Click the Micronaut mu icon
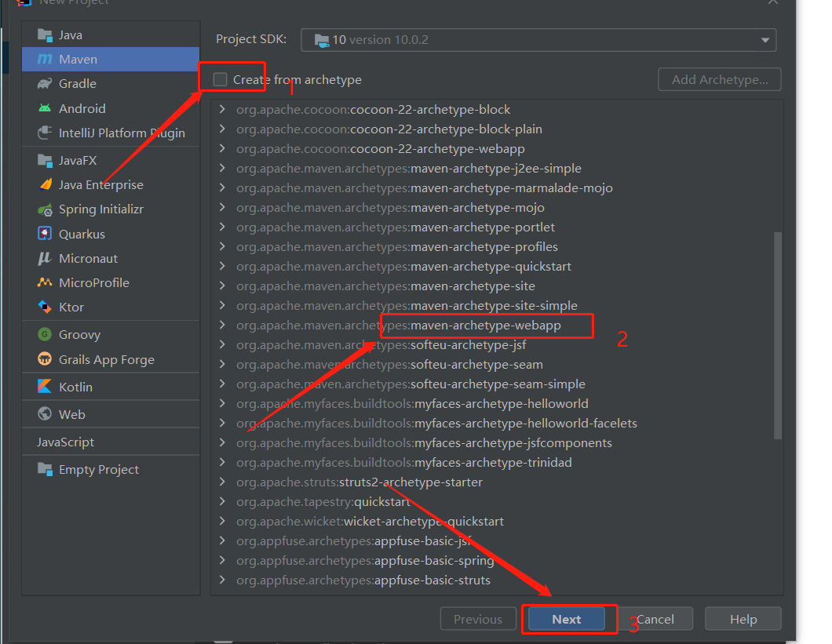Viewport: 832px width, 644px height. tap(45, 258)
